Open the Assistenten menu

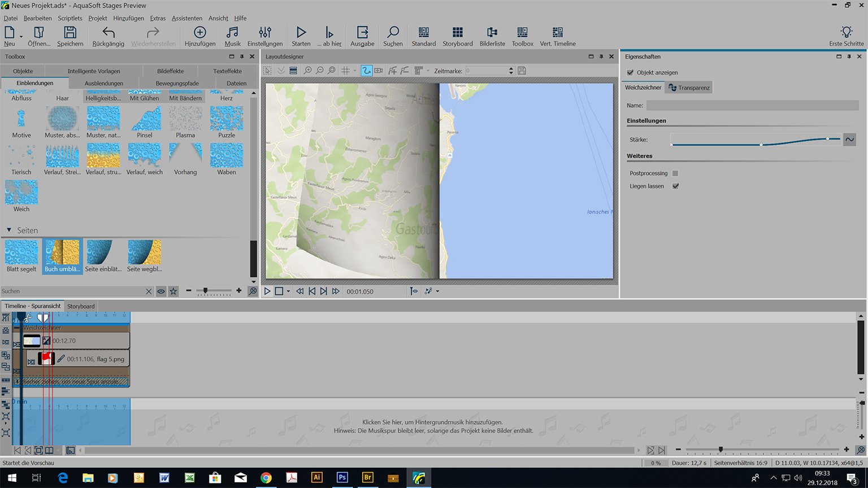coord(186,18)
